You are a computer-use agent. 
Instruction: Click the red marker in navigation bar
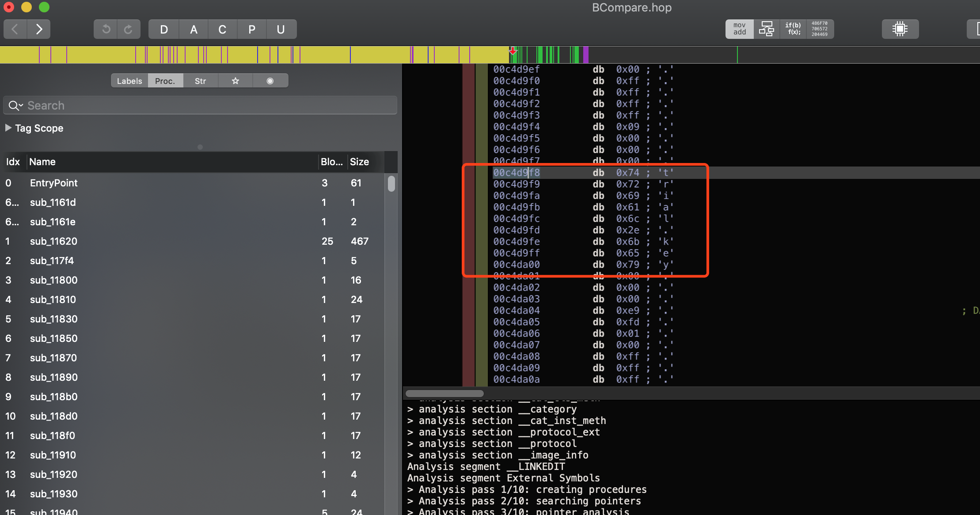[x=513, y=51]
